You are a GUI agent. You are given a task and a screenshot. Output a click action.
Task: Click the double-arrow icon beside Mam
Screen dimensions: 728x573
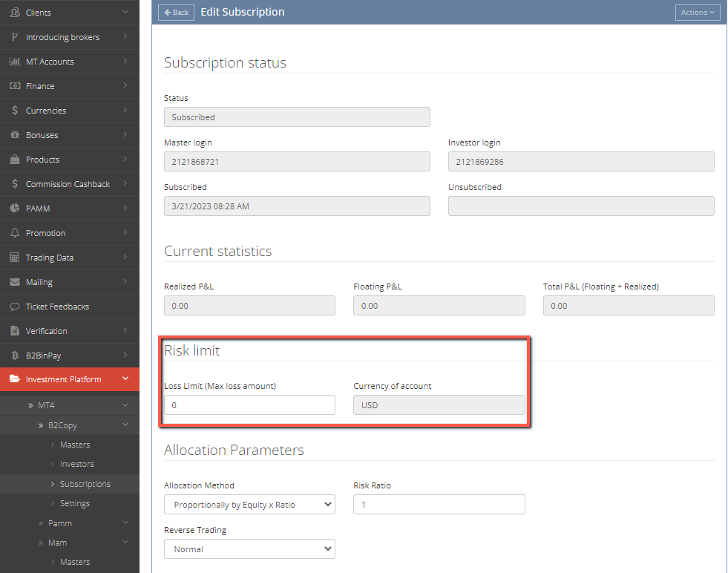pos(41,543)
